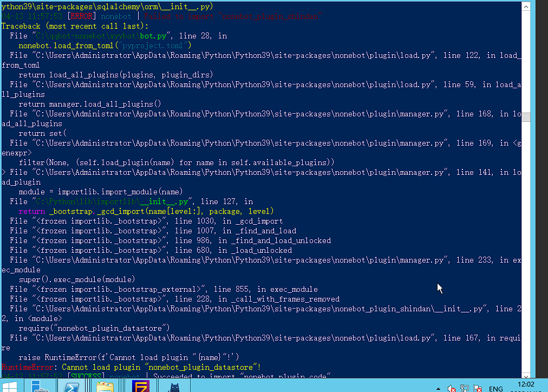Click the network tray icon

coord(465,388)
